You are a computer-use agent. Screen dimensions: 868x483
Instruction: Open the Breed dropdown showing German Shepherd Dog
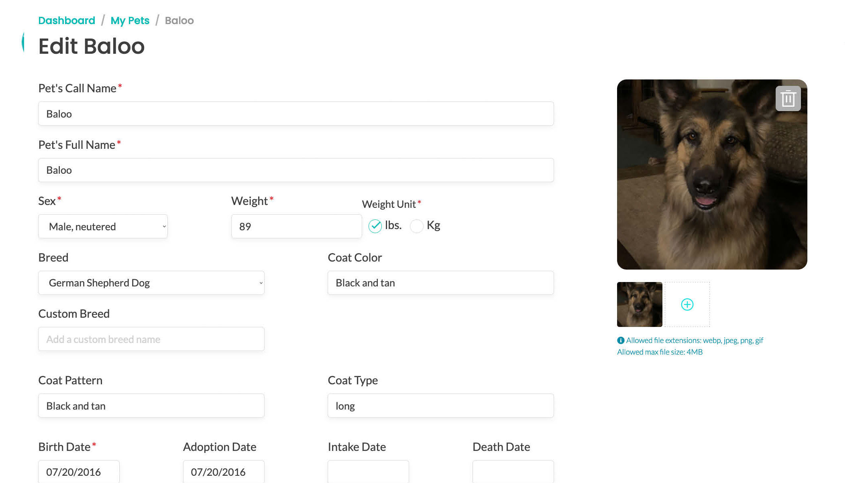coord(151,283)
